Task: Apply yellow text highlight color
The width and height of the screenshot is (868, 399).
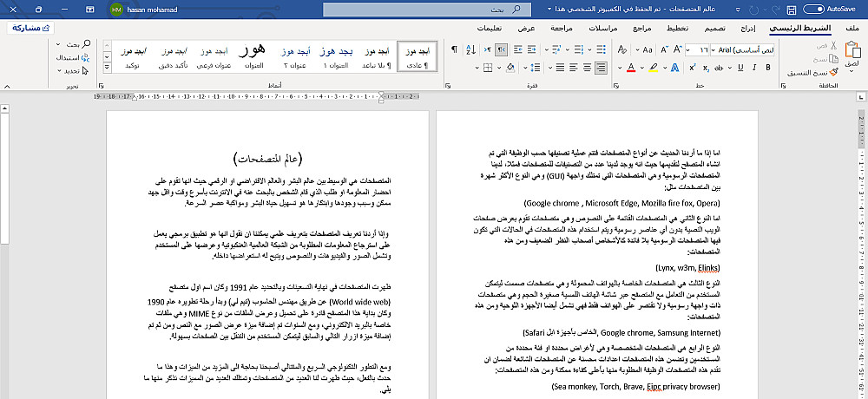Action: tap(654, 68)
